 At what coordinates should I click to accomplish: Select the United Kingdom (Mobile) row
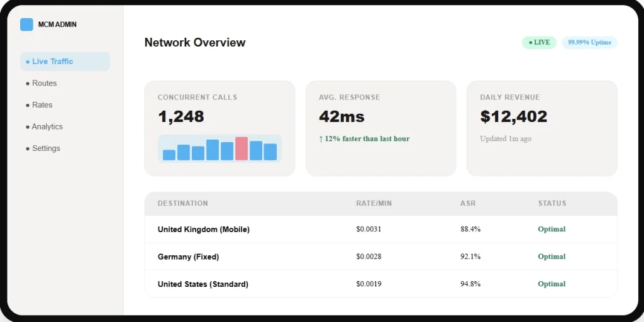click(204, 230)
